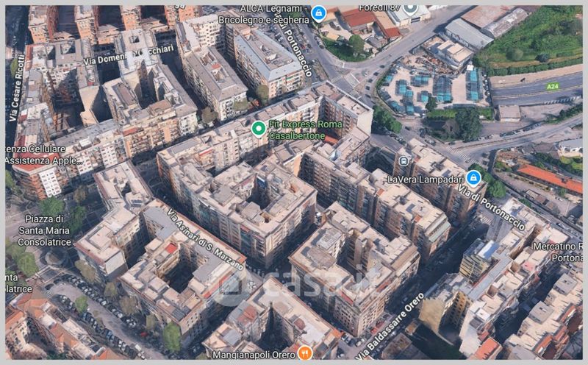Click the ALCA Legnami blue shopping pin
The height and width of the screenshot is (365, 588).
click(x=318, y=13)
